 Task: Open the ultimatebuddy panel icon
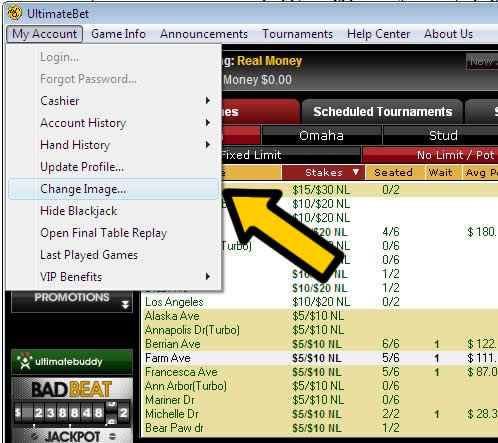click(25, 361)
